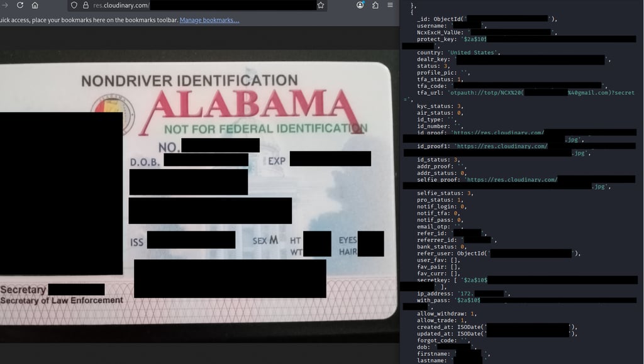Click the 'with_pass:' line
The width and height of the screenshot is (644, 364).
tap(526, 301)
